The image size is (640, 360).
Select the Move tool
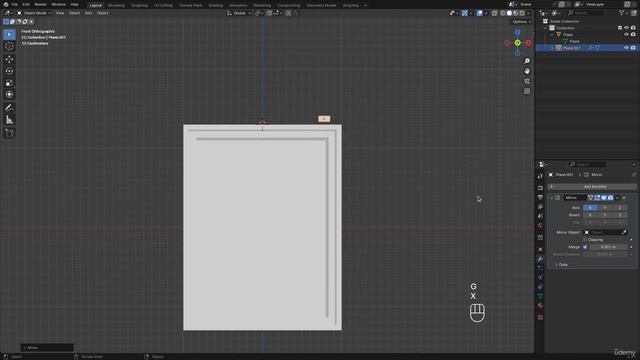point(9,59)
